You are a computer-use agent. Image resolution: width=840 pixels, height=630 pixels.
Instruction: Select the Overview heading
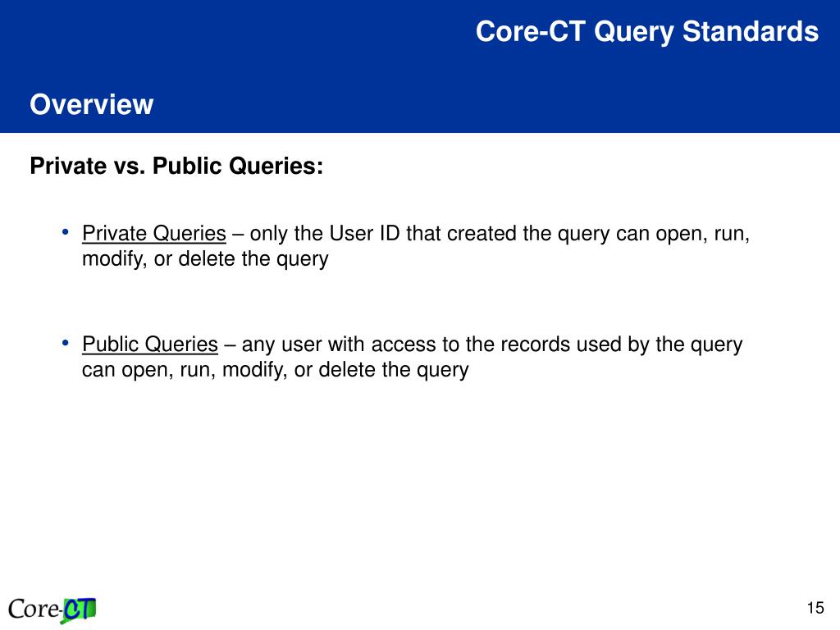pyautogui.click(x=92, y=104)
